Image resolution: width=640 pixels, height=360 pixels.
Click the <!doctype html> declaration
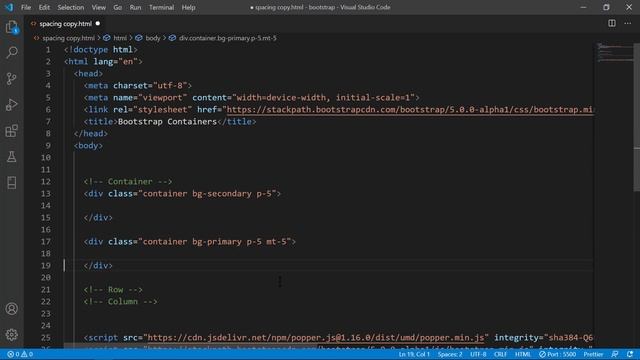(101, 50)
